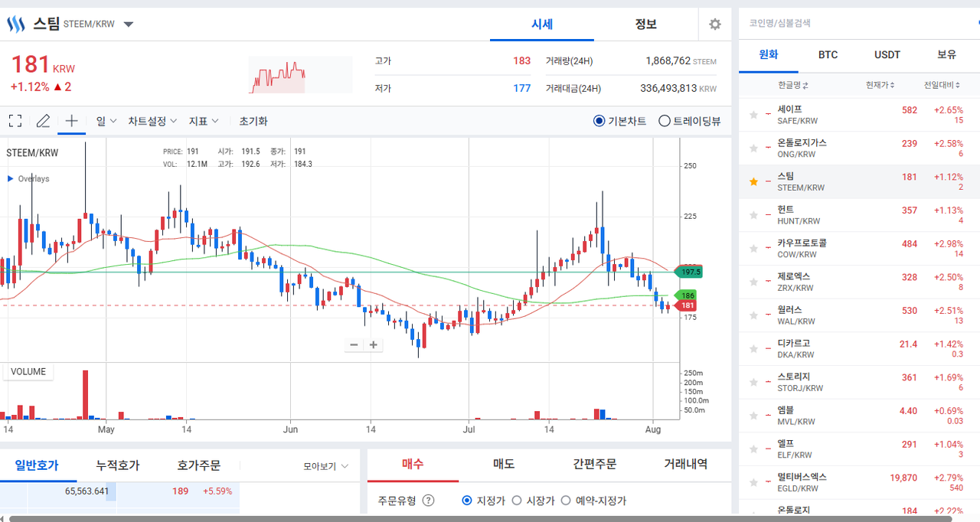Toggle fullscreen chart icon
The width and height of the screenshot is (980, 522).
pyautogui.click(x=15, y=121)
